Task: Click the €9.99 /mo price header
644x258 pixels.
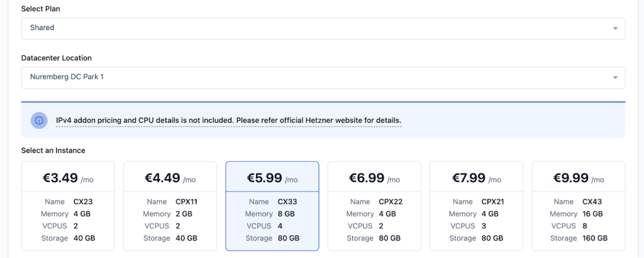Action: pos(579,178)
